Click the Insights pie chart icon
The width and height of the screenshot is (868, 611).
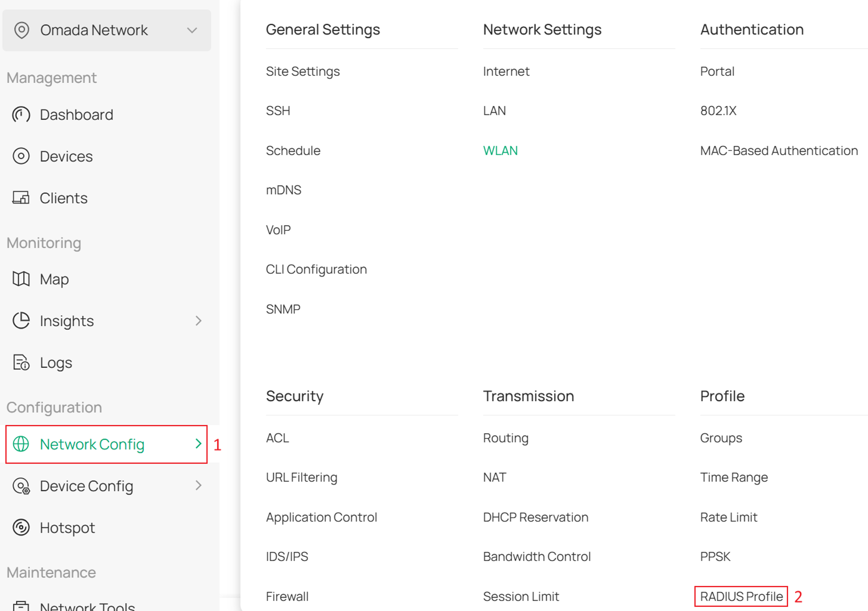point(21,321)
